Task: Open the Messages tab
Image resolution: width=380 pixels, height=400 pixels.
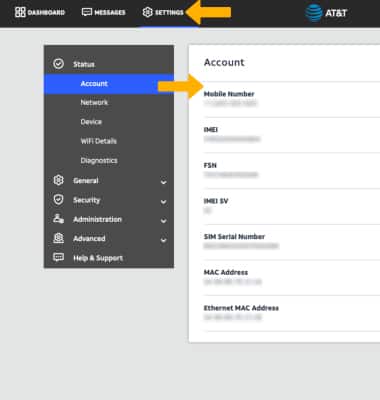Action: point(104,12)
